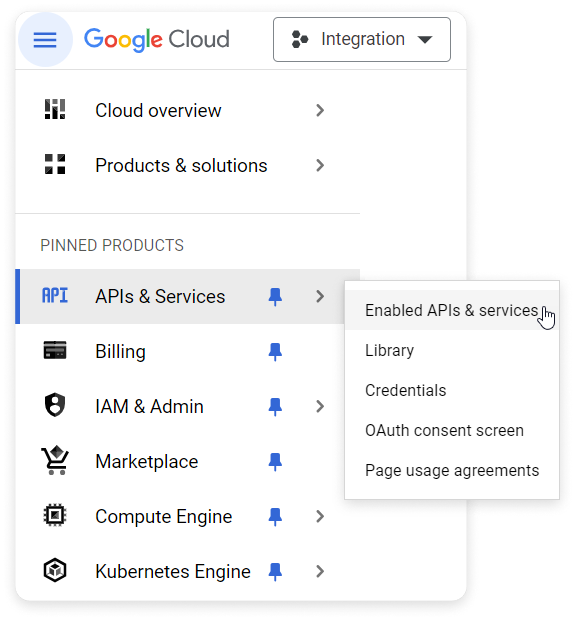Click the Billing credit card icon
Image resolution: width=575 pixels, height=620 pixels.
click(55, 350)
